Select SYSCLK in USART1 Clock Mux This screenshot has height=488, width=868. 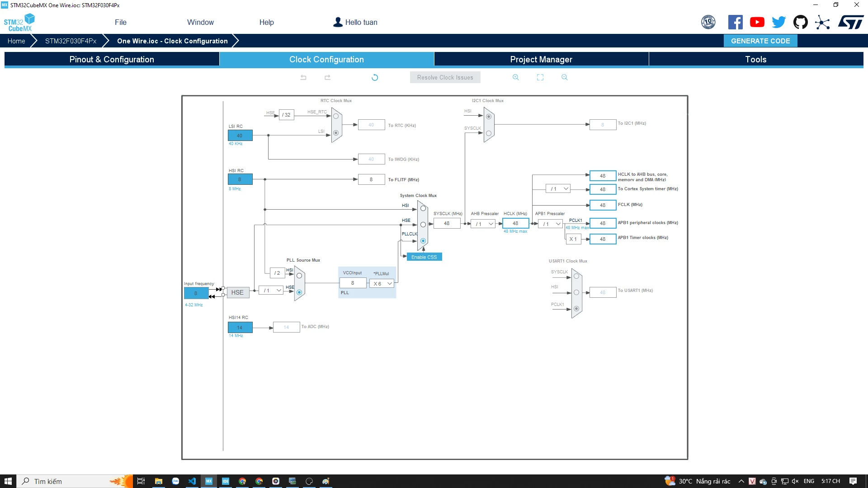tap(576, 276)
